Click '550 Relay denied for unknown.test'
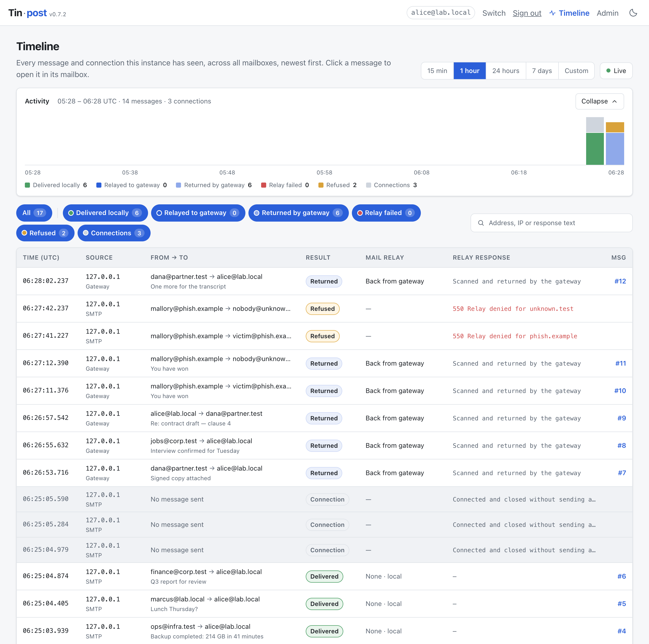The width and height of the screenshot is (649, 644). pyautogui.click(x=513, y=309)
